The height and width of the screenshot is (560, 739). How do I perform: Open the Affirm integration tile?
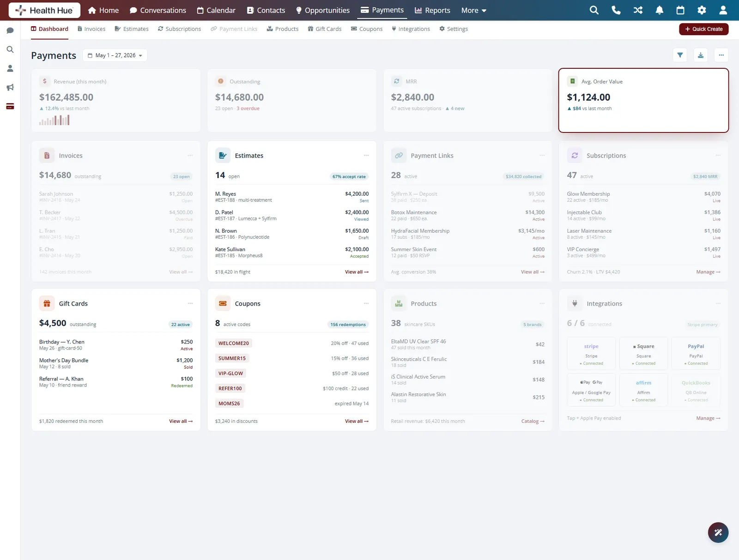(x=644, y=390)
